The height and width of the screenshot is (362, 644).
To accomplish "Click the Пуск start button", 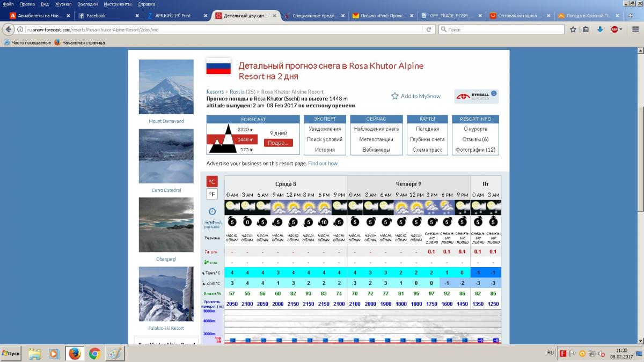I will [x=11, y=353].
